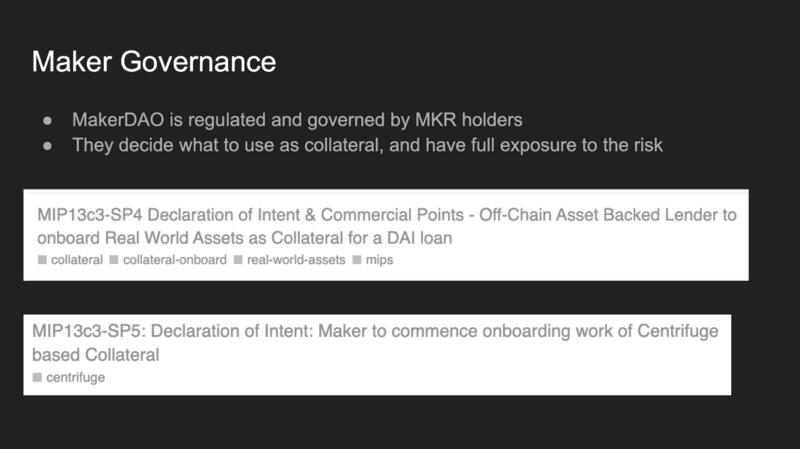Select the collateral tag label

(76, 260)
